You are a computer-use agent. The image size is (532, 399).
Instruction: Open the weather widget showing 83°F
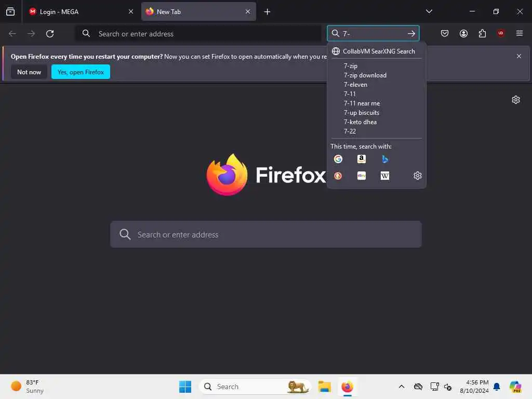click(x=28, y=387)
